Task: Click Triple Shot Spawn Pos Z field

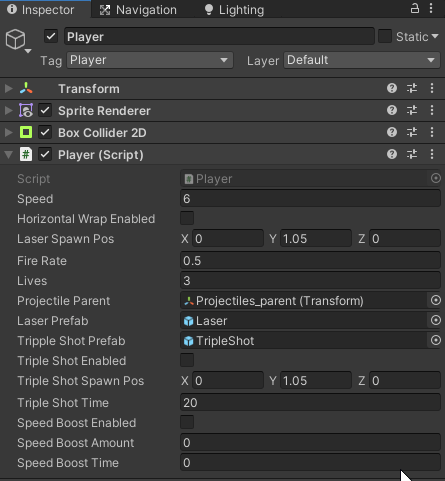Action: 405,381
